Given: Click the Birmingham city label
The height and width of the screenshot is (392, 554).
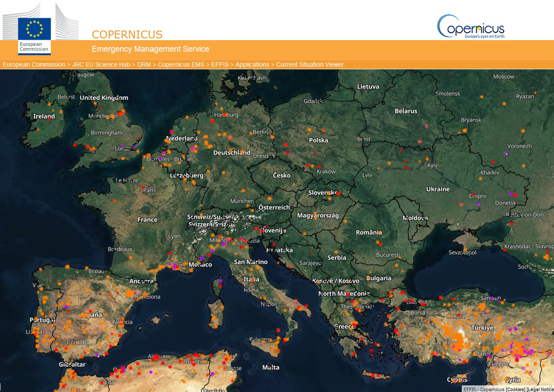Looking at the screenshot, I should tap(106, 133).
